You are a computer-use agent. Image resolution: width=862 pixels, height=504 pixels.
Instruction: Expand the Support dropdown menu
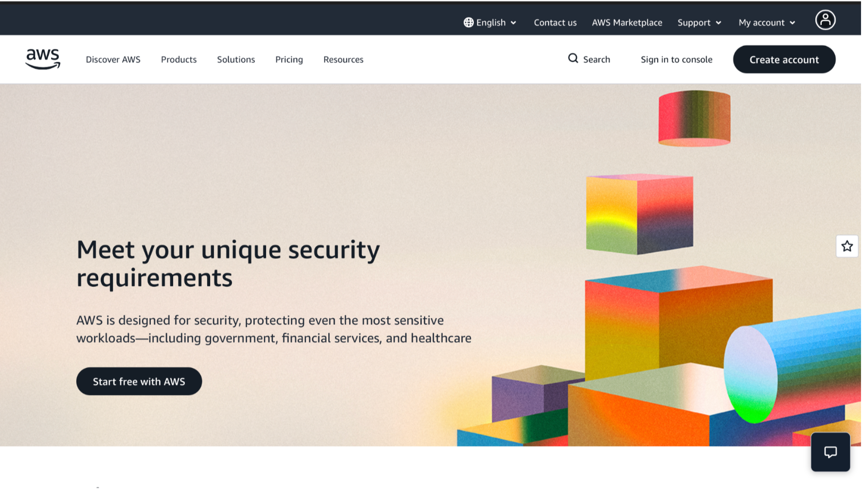point(699,22)
